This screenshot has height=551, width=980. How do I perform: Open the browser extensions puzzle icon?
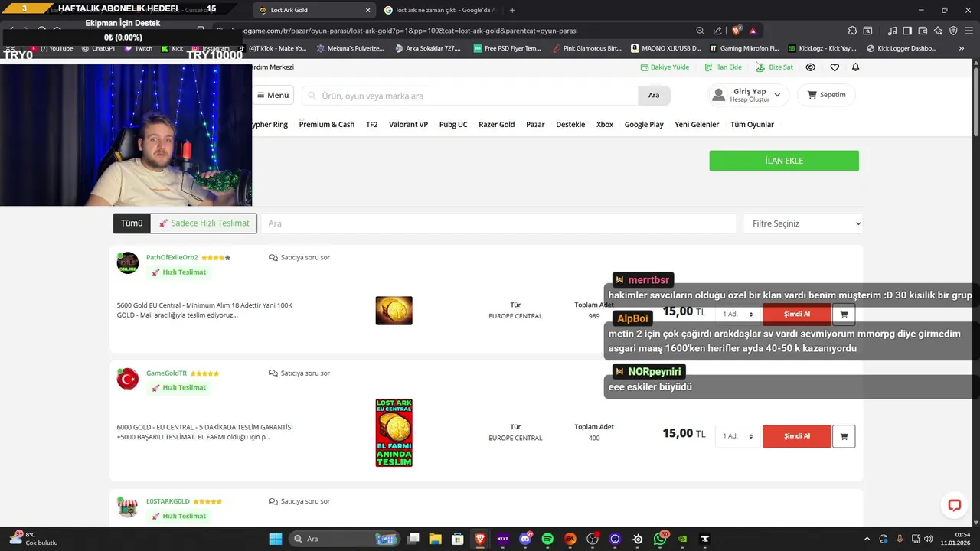coord(852,31)
